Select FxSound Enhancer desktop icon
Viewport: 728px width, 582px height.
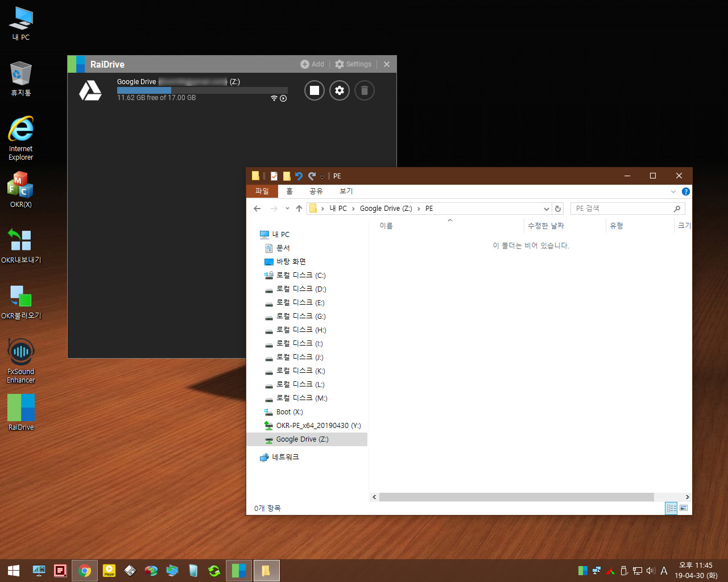[21, 361]
